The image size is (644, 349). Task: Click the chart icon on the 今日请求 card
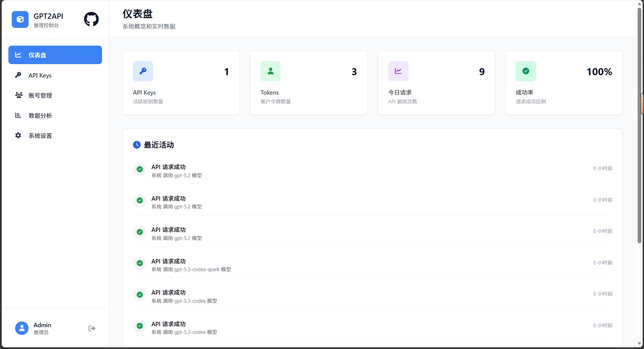(x=398, y=71)
